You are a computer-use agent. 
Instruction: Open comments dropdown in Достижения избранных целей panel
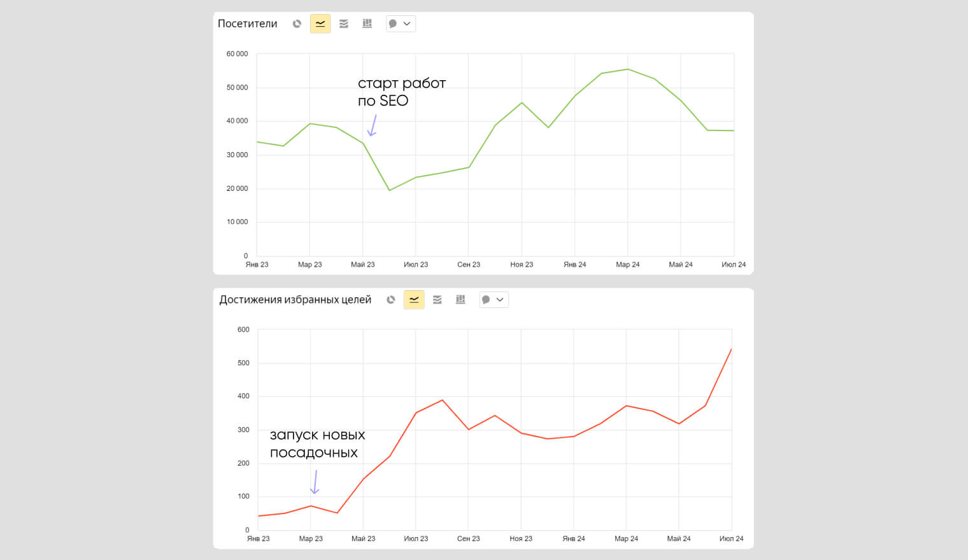point(494,300)
